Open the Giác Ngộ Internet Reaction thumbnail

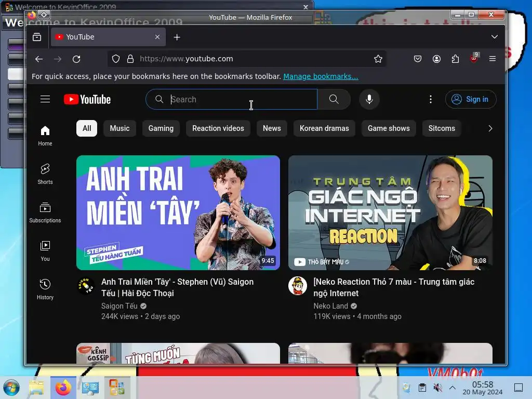pyautogui.click(x=390, y=212)
